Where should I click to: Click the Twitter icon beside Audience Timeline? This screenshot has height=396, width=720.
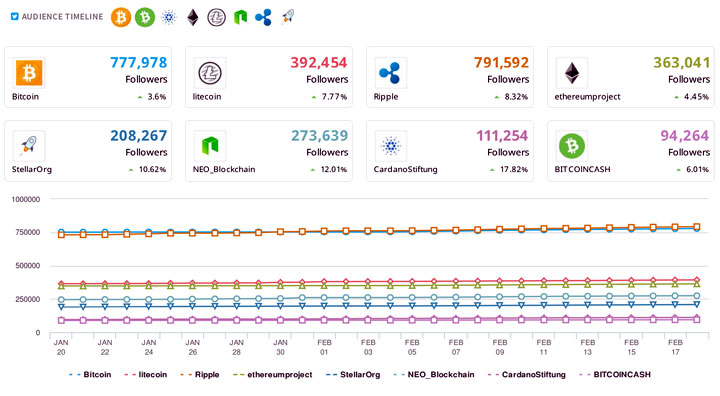pyautogui.click(x=14, y=17)
